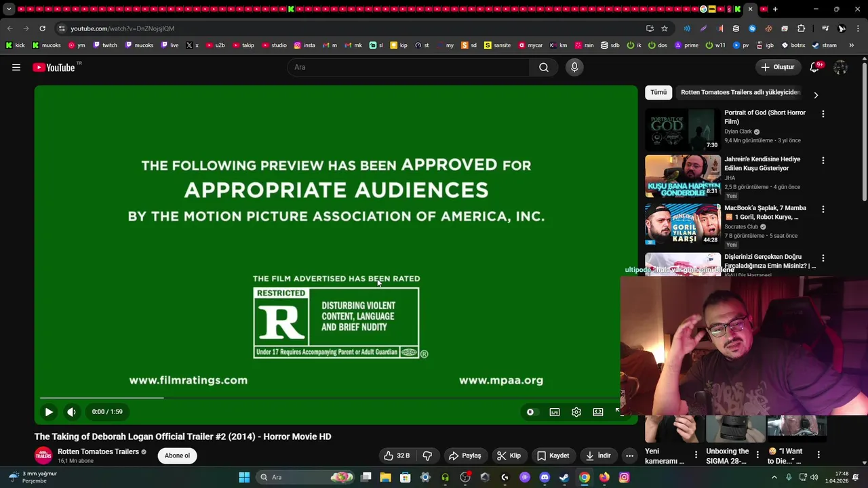The image size is (868, 488).
Task: Share the video via Paylaş
Action: tap(465, 455)
